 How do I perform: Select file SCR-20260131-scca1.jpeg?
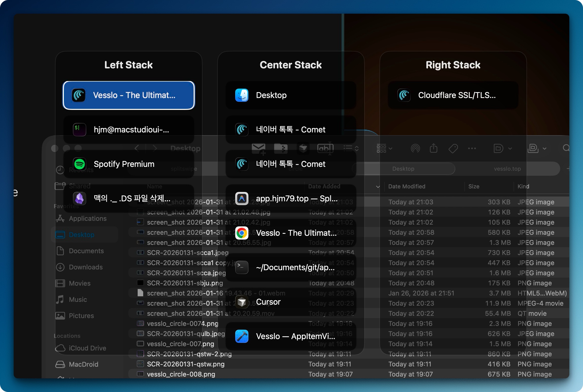pos(188,253)
